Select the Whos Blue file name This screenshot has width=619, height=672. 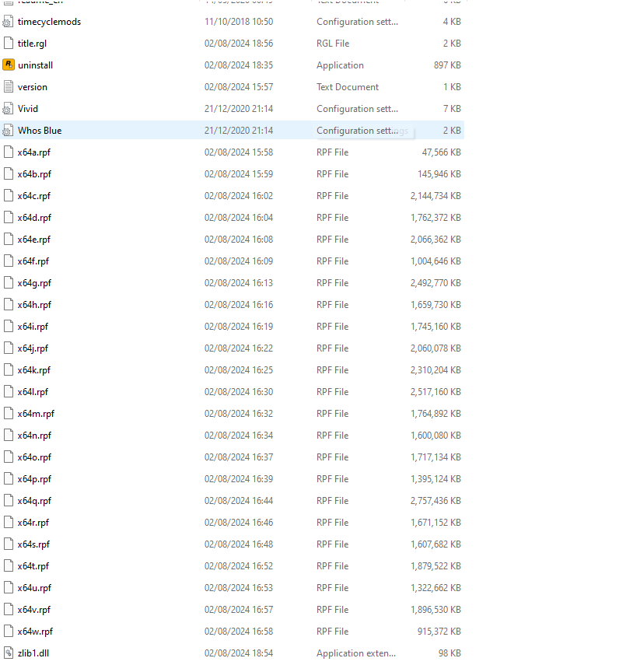[40, 131]
